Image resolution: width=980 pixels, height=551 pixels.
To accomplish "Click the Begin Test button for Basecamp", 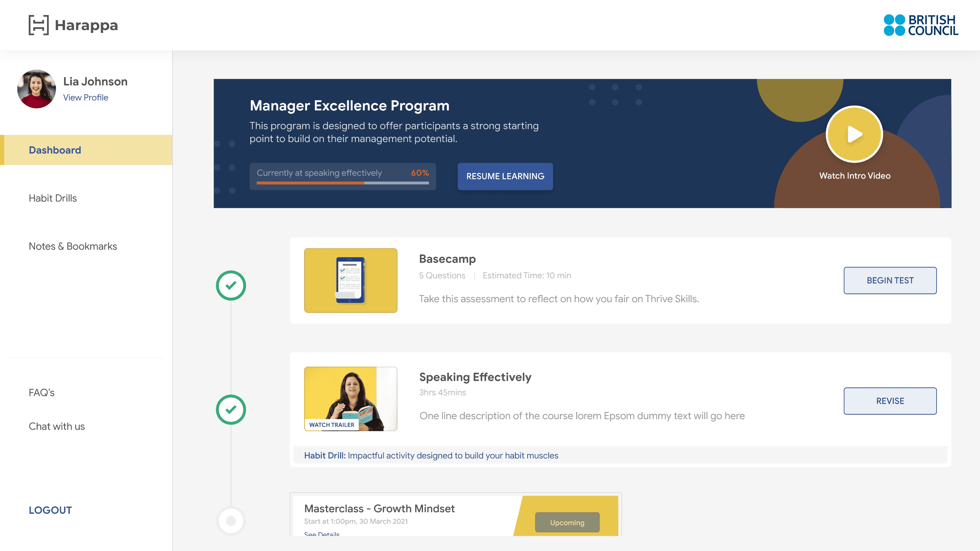I will pyautogui.click(x=890, y=281).
